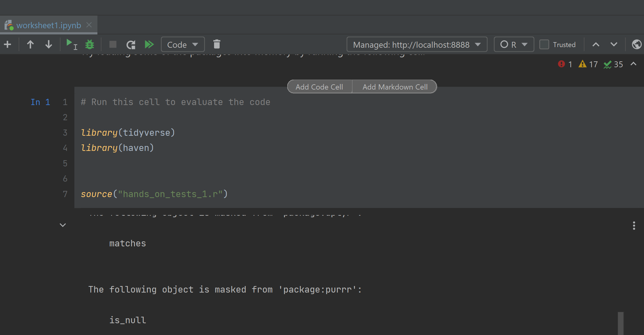Open the Code cell type dropdown

(x=183, y=45)
